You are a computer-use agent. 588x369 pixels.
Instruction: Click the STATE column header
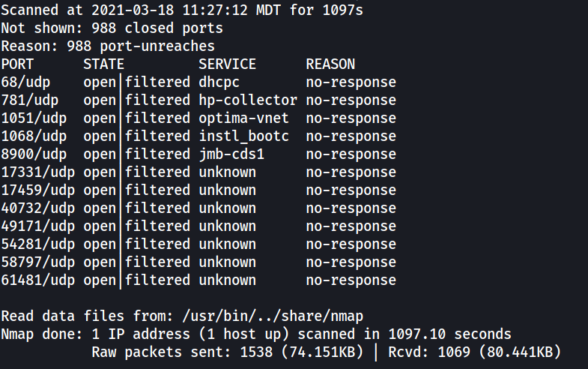pyautogui.click(x=103, y=64)
